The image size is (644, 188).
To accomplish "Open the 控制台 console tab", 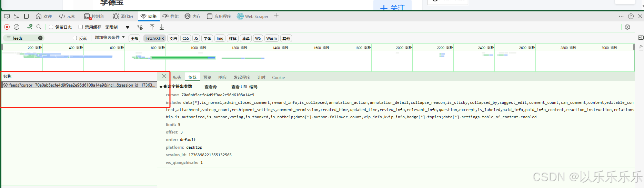I will click(x=94, y=16).
